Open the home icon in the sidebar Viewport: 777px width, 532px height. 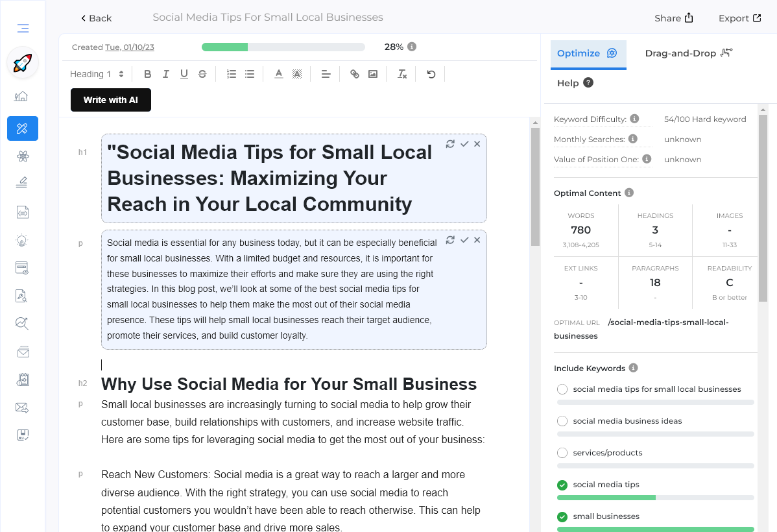[x=22, y=95]
